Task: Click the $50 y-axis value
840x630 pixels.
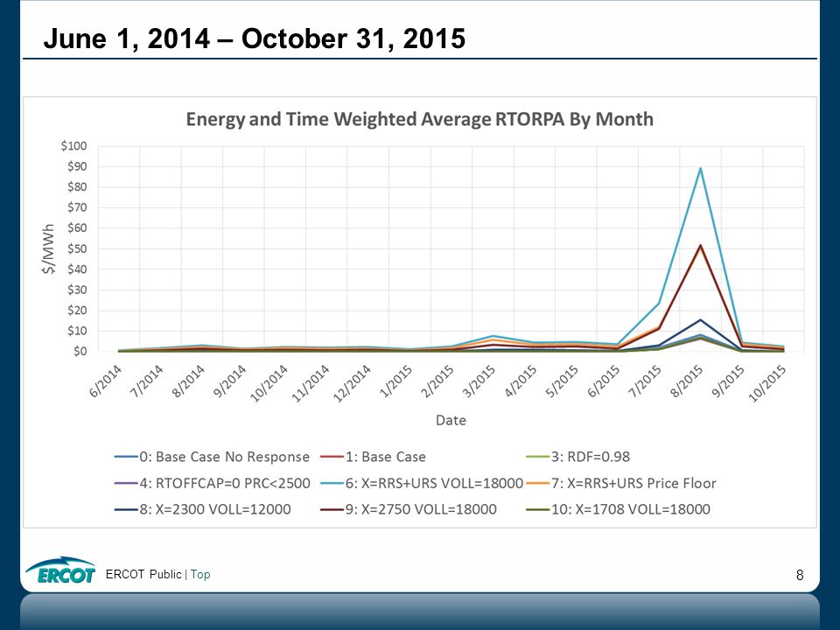Action: (x=77, y=249)
